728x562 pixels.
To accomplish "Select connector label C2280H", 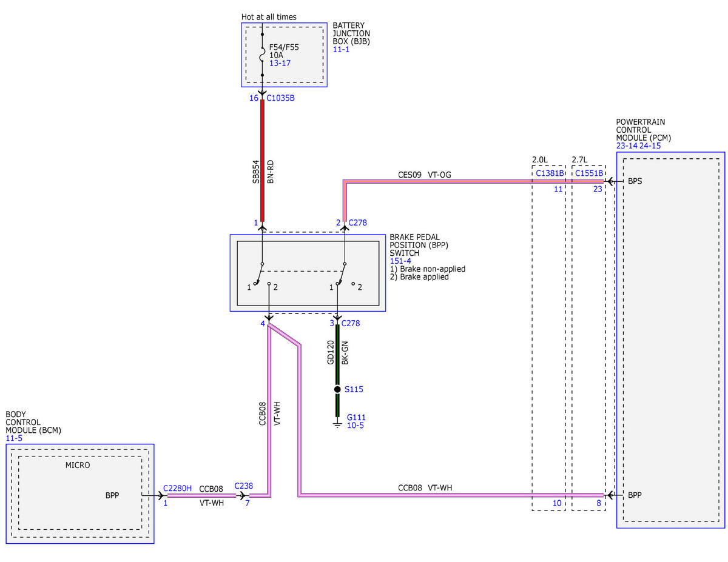I will [x=177, y=487].
